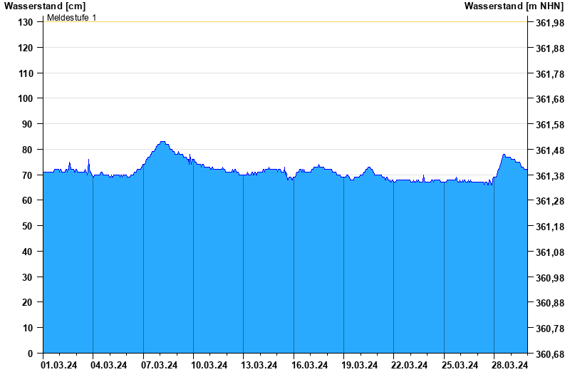Click the 19.03.24 date label
Screen dimensions: 570x392
[x=360, y=366]
